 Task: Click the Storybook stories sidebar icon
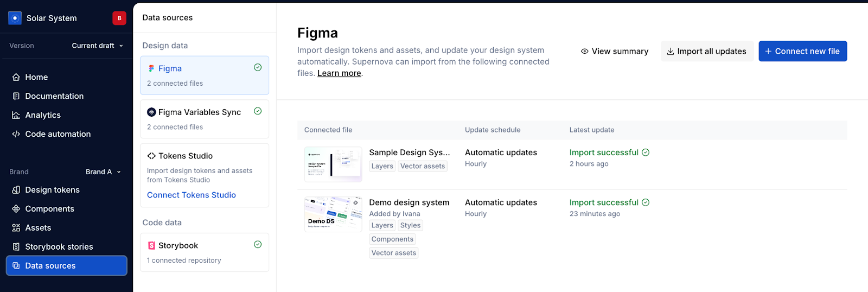pos(16,247)
